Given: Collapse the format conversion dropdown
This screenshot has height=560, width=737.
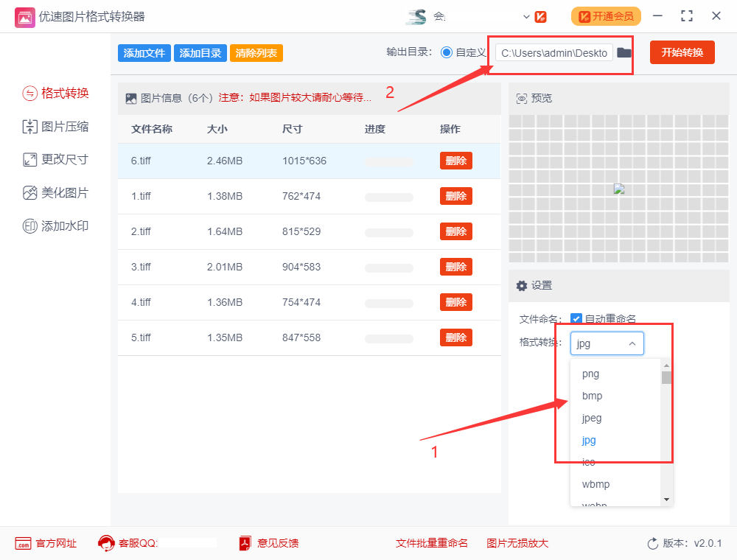Looking at the screenshot, I should (632, 343).
